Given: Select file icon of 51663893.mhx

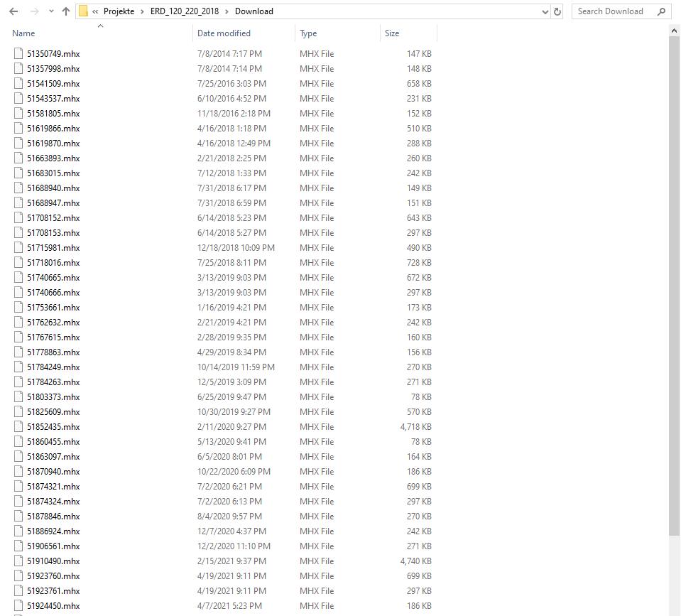Looking at the screenshot, I should [x=18, y=158].
